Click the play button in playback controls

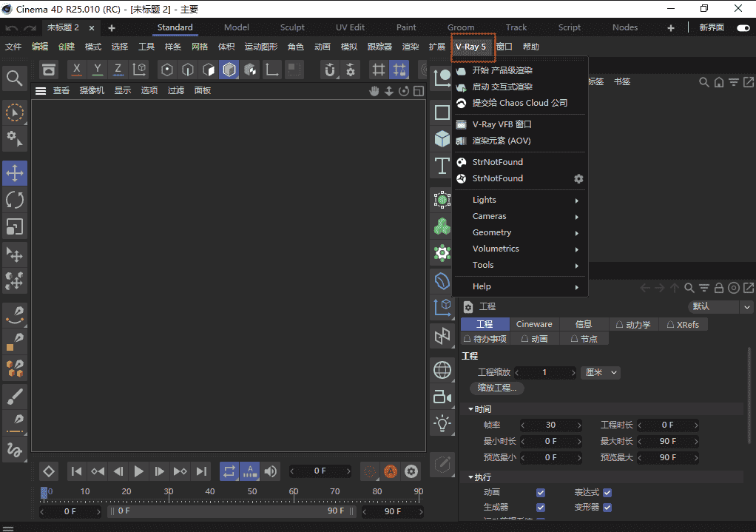click(138, 471)
